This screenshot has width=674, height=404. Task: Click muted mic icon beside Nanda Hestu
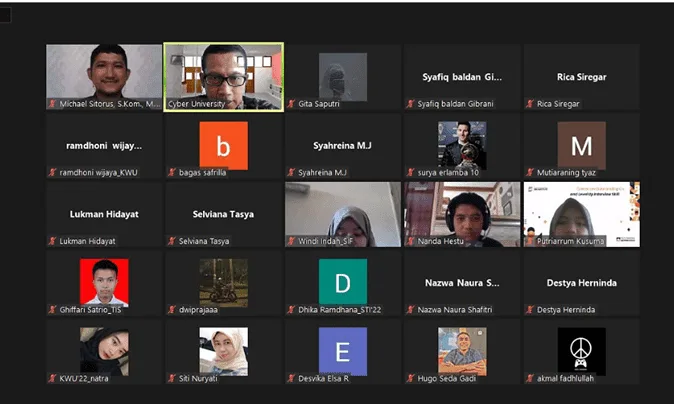point(411,241)
